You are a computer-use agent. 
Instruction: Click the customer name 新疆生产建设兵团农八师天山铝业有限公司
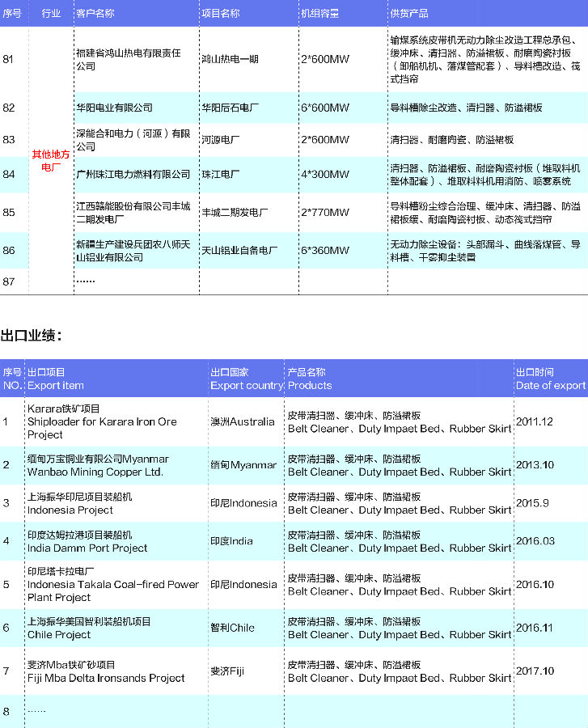(x=133, y=250)
